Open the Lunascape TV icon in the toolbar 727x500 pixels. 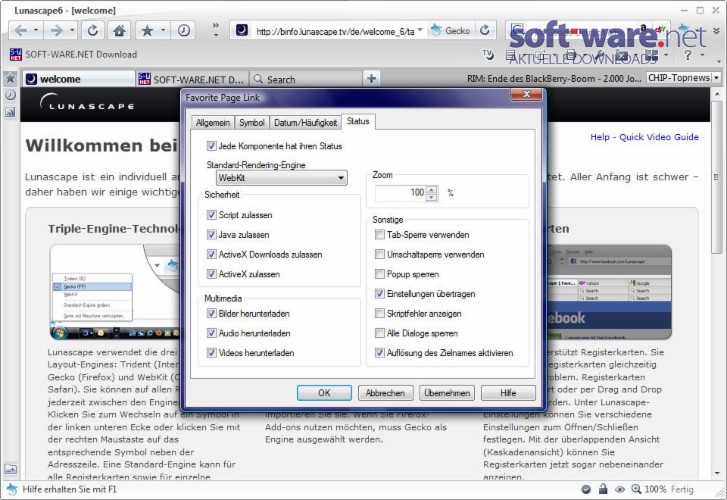[488, 55]
